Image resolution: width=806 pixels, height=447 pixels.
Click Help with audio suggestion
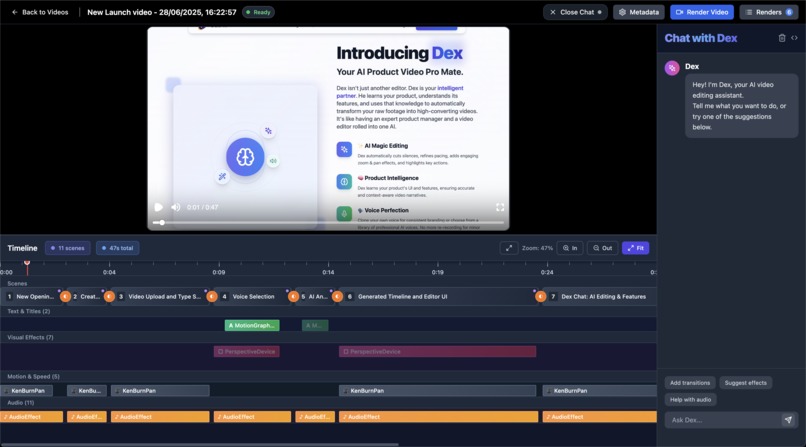pos(690,400)
